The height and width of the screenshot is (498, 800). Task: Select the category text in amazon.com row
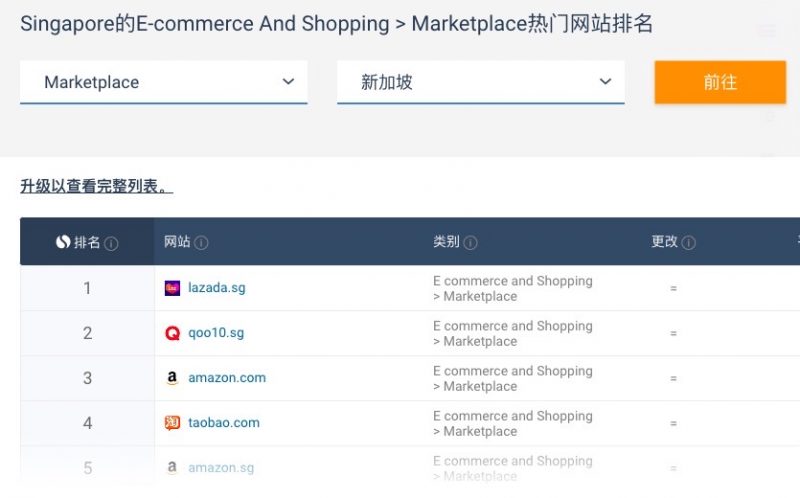pyautogui.click(x=513, y=378)
